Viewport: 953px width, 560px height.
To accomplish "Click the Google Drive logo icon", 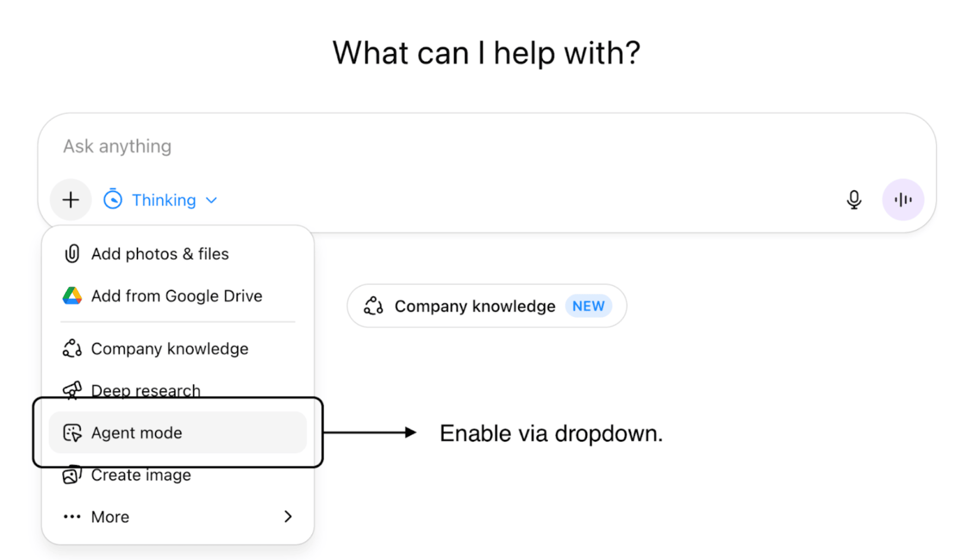I will pos(72,296).
